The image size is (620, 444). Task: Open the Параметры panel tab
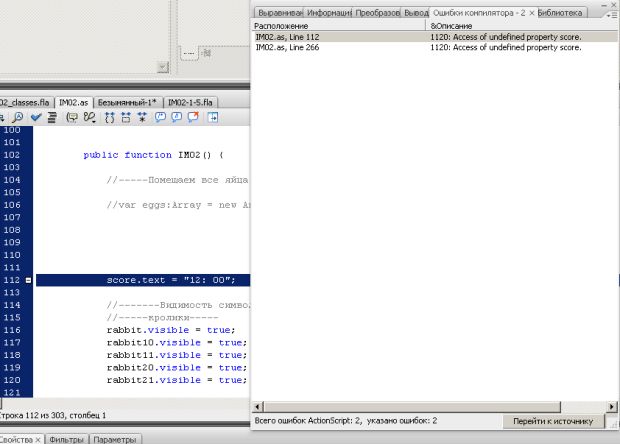click(115, 440)
